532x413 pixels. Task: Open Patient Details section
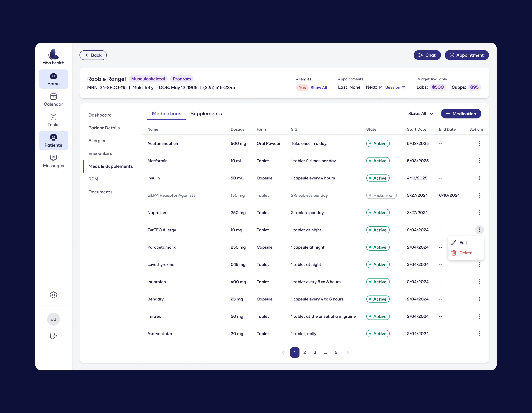point(104,128)
